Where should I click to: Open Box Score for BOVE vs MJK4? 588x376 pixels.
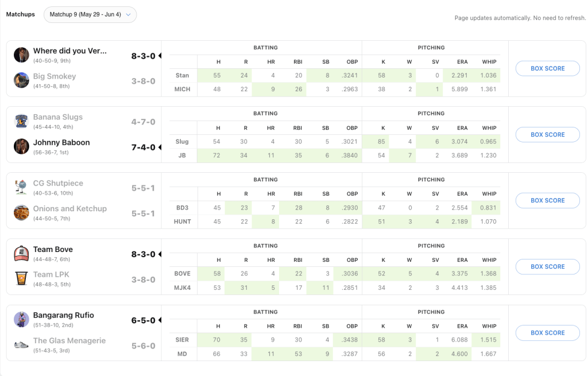[x=547, y=266]
